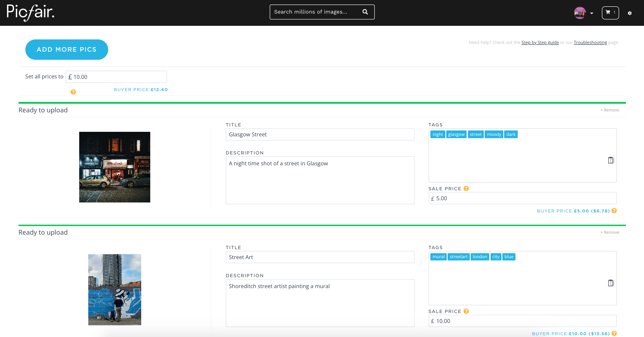Select the city tag
The height and width of the screenshot is (337, 644).
[496, 257]
